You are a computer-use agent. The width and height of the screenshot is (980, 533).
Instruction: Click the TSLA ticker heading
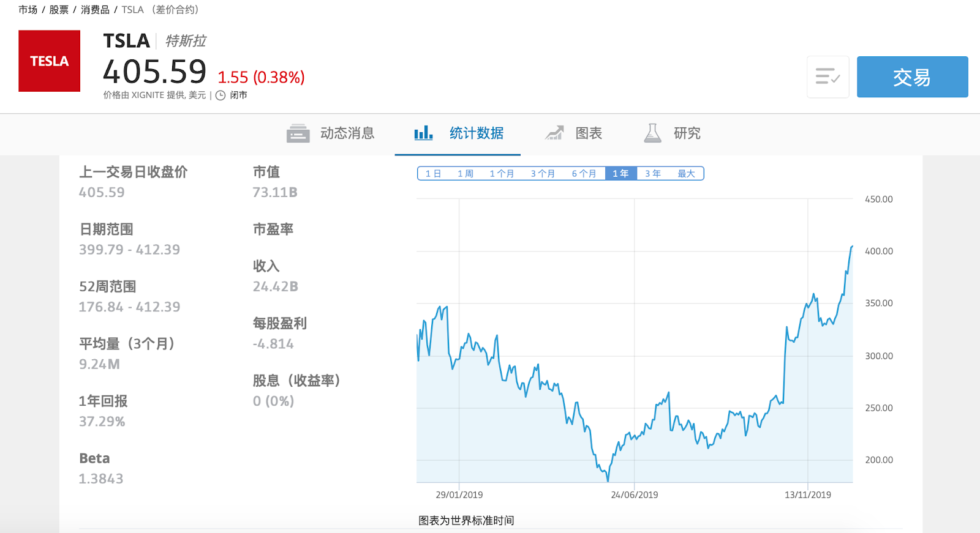pos(126,41)
